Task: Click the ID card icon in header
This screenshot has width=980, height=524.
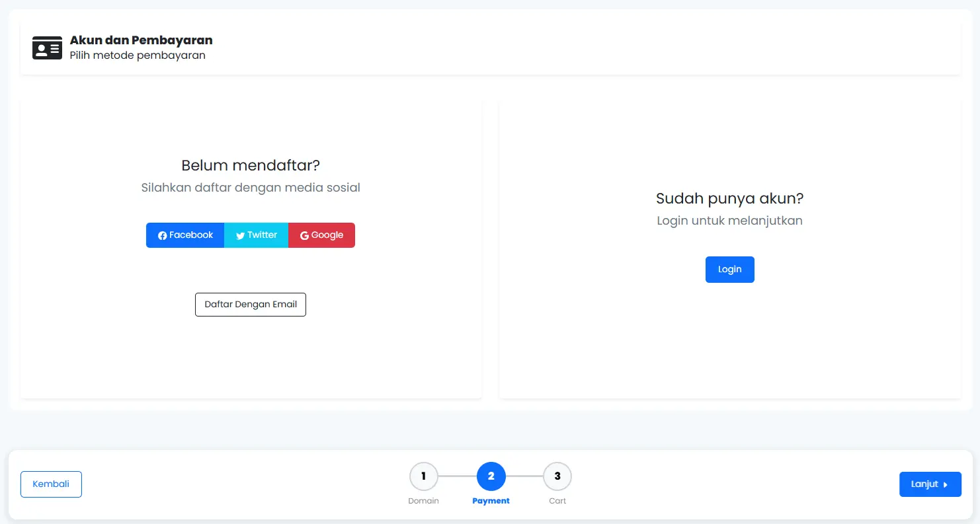Action: [47, 48]
